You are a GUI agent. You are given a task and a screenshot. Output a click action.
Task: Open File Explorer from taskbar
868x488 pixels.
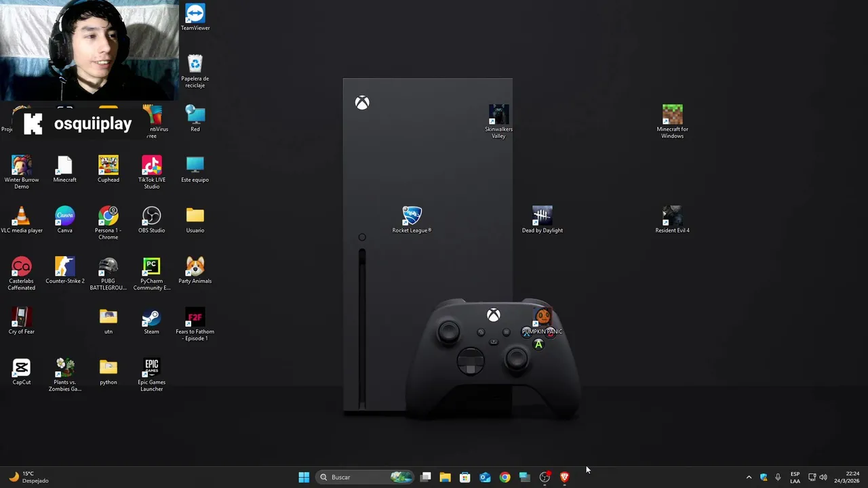(x=445, y=477)
